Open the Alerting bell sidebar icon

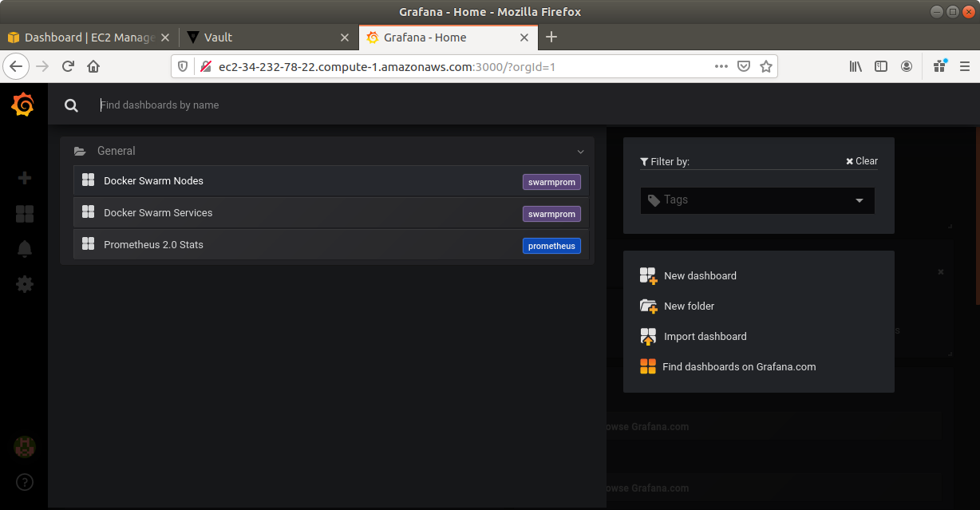[x=24, y=248]
